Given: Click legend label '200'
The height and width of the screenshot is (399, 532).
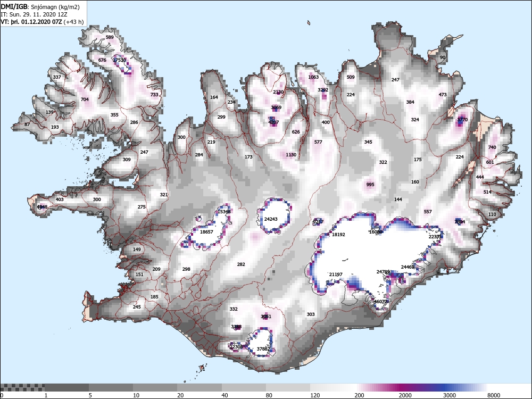Looking at the screenshot, I should coord(359,395).
